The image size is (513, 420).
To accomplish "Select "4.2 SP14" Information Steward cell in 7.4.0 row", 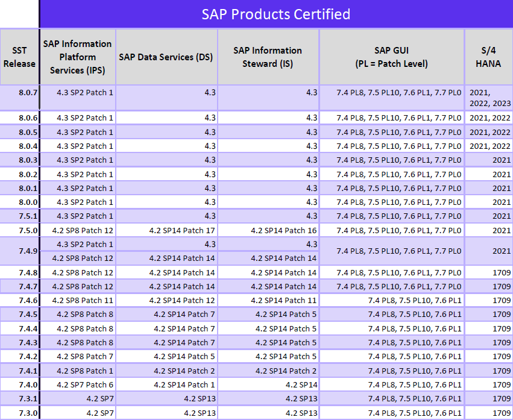I will point(268,384).
